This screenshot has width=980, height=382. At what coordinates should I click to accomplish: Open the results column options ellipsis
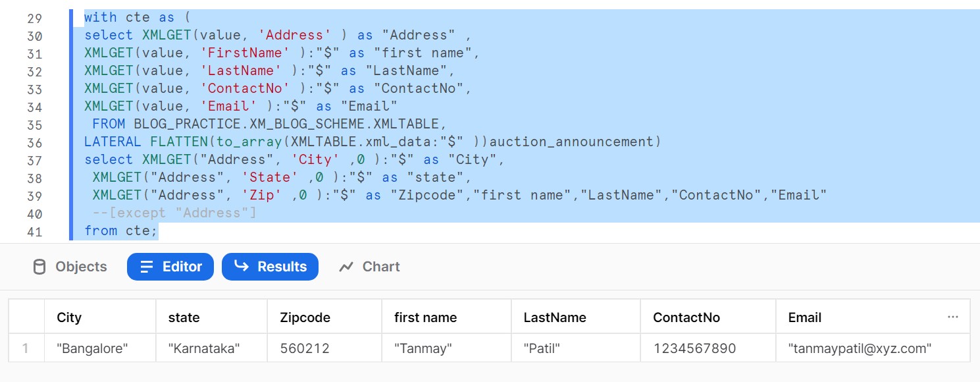[x=952, y=317]
